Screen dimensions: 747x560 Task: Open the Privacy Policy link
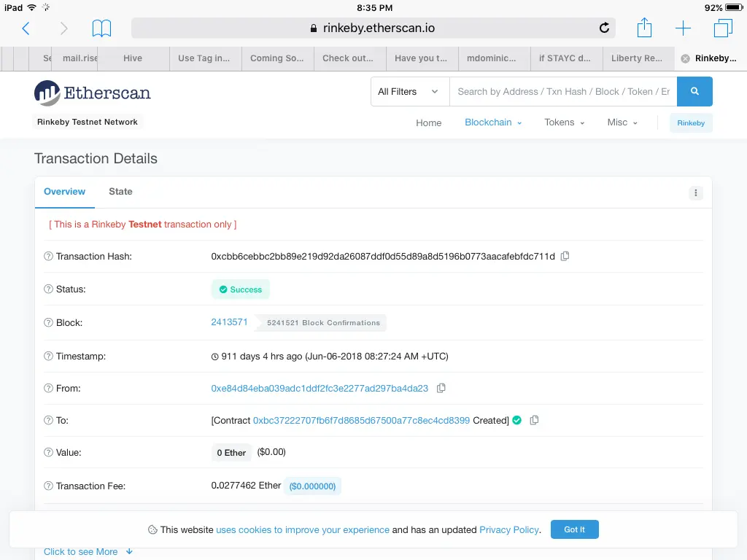coord(508,529)
